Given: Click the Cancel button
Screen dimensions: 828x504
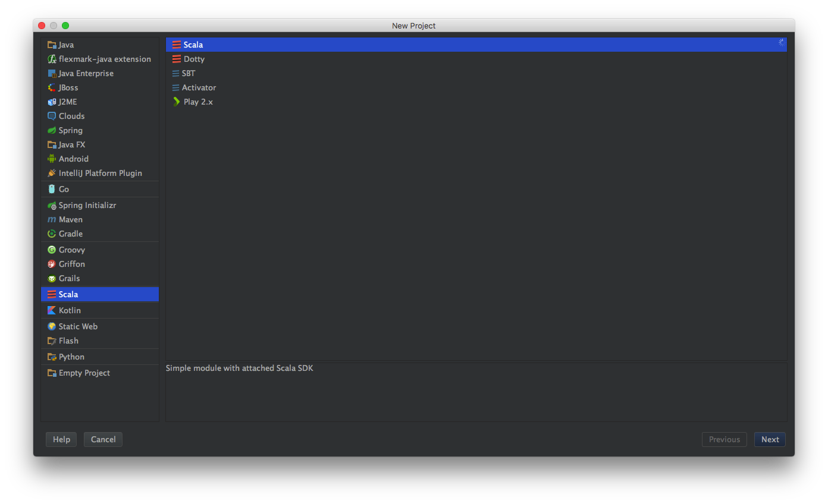Looking at the screenshot, I should (103, 439).
